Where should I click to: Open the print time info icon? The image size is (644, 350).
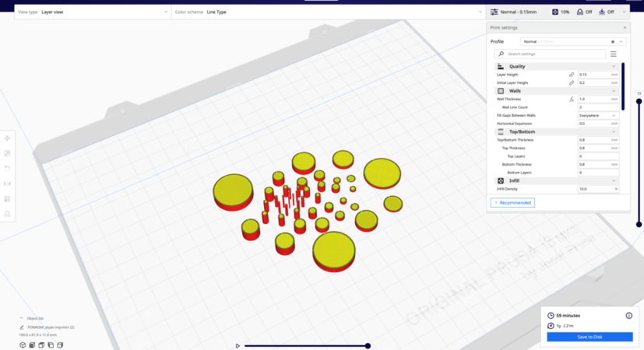coord(628,316)
